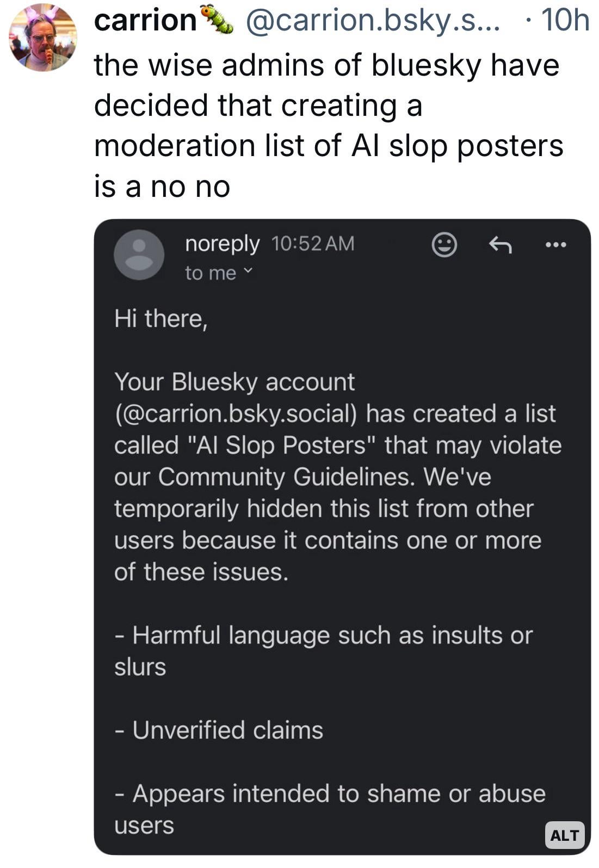
Task: Open the three-dot more options menu
Action: pos(555,245)
